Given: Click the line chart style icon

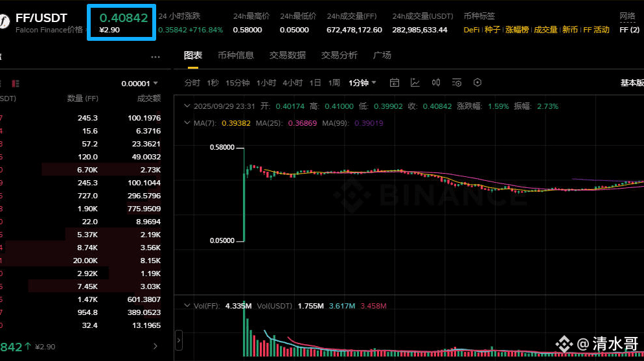Looking at the screenshot, I should tap(415, 83).
